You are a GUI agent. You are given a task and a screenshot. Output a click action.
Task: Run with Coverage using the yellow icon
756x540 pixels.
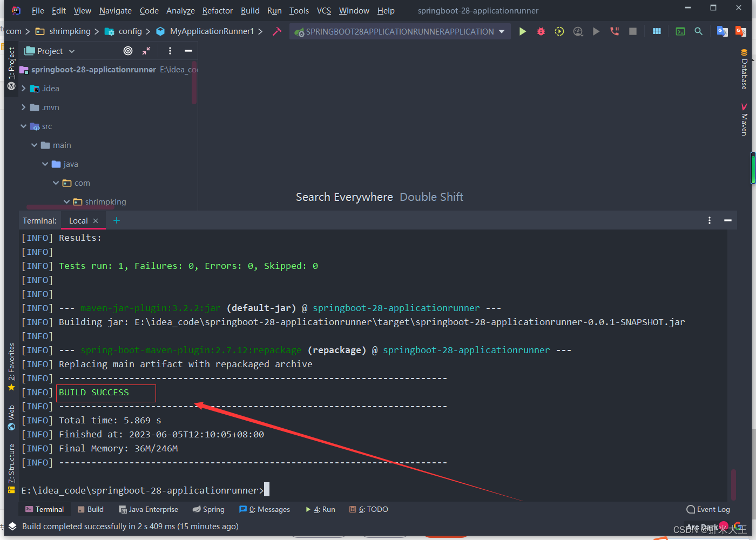[559, 31]
